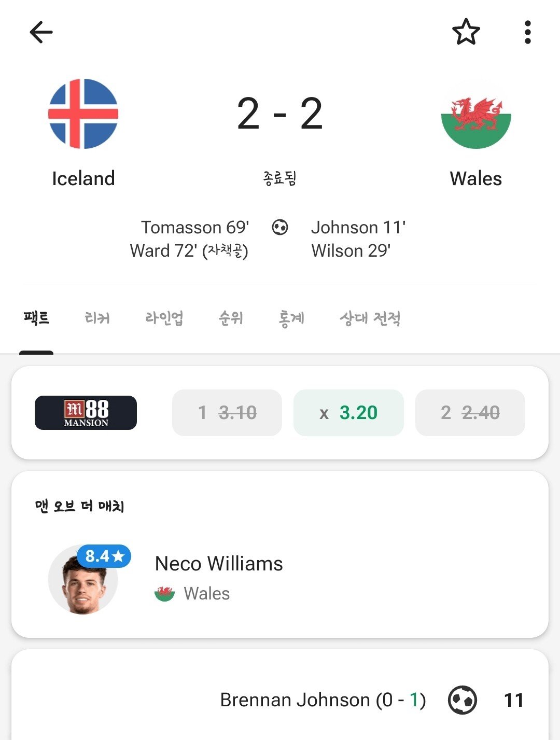Image resolution: width=560 pixels, height=740 pixels.
Task: Select draw odds 3.20
Action: point(348,413)
